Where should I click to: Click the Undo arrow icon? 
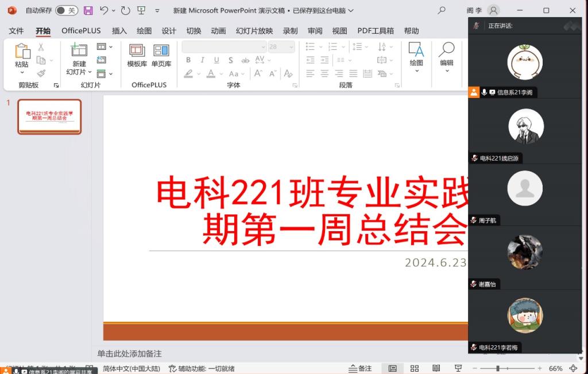click(x=104, y=10)
